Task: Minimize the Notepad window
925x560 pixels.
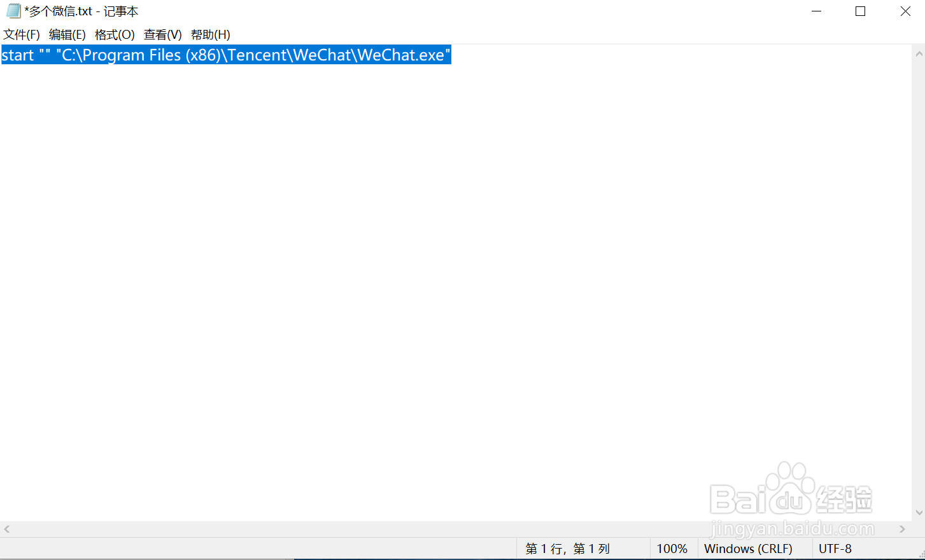Action: [817, 11]
